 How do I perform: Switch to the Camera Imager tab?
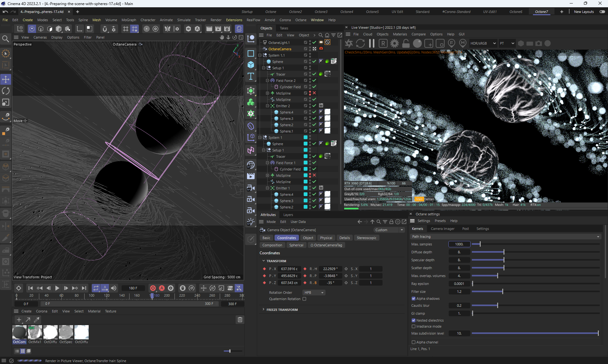(442, 229)
